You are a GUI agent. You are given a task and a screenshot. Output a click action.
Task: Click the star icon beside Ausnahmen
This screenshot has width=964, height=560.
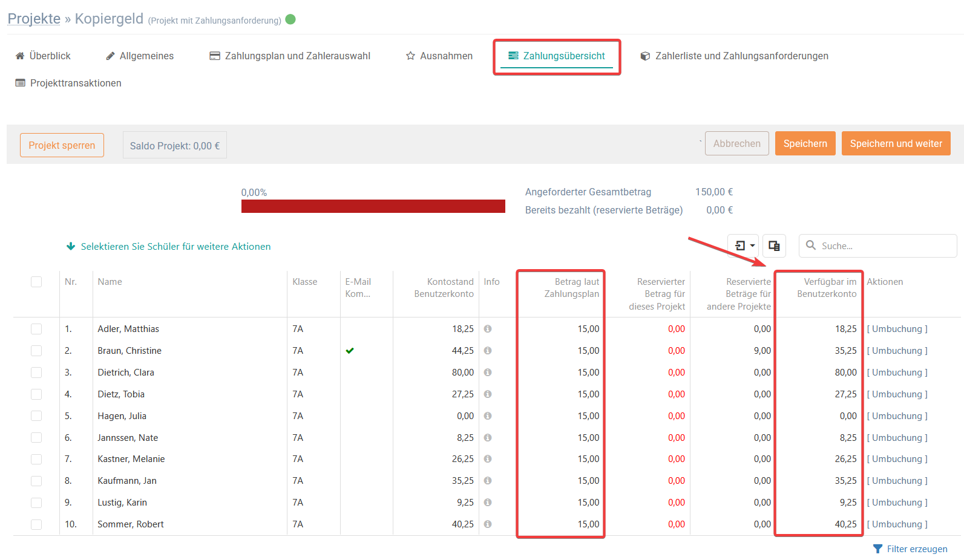click(410, 56)
